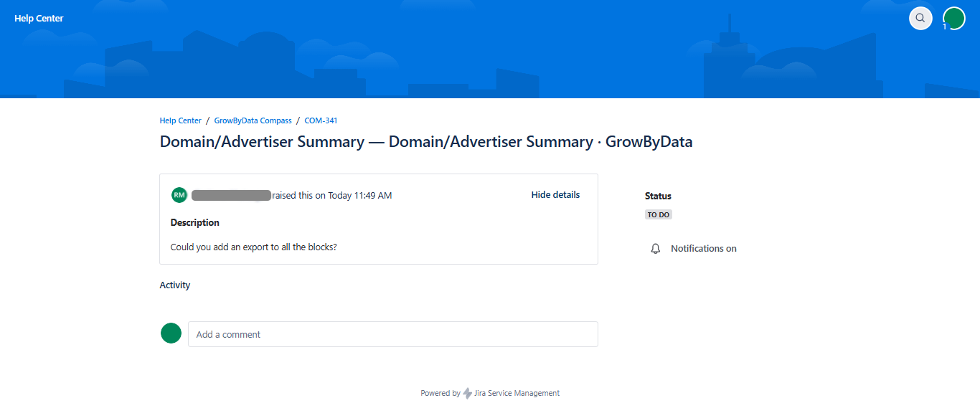Open the search magnifier icon
This screenshot has width=980, height=403.
[920, 18]
